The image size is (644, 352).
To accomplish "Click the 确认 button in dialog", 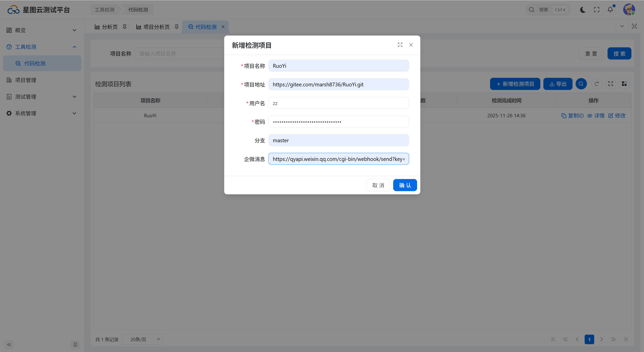I will tap(405, 185).
